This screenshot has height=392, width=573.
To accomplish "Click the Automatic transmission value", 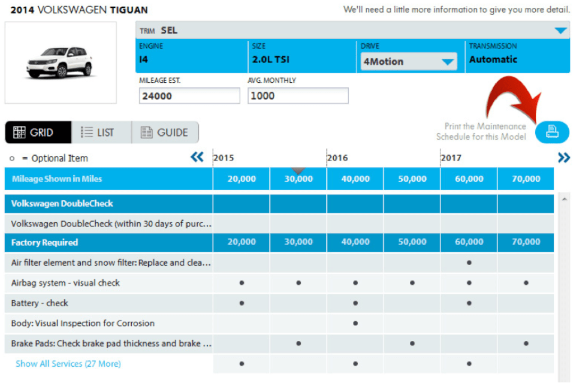I will (x=493, y=59).
